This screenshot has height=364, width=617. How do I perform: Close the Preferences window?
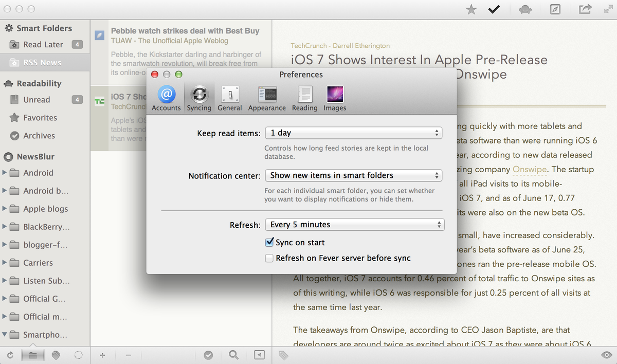tap(154, 75)
